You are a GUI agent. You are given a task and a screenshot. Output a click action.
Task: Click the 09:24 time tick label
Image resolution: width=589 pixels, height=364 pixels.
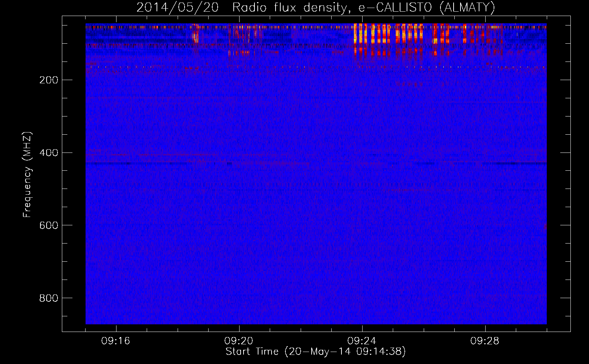[x=362, y=341]
